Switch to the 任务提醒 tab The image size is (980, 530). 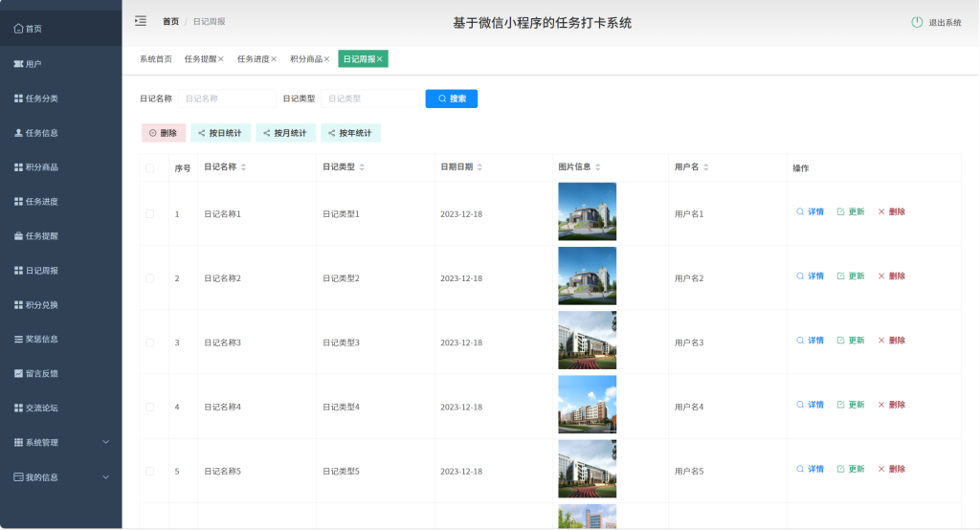pyautogui.click(x=200, y=58)
